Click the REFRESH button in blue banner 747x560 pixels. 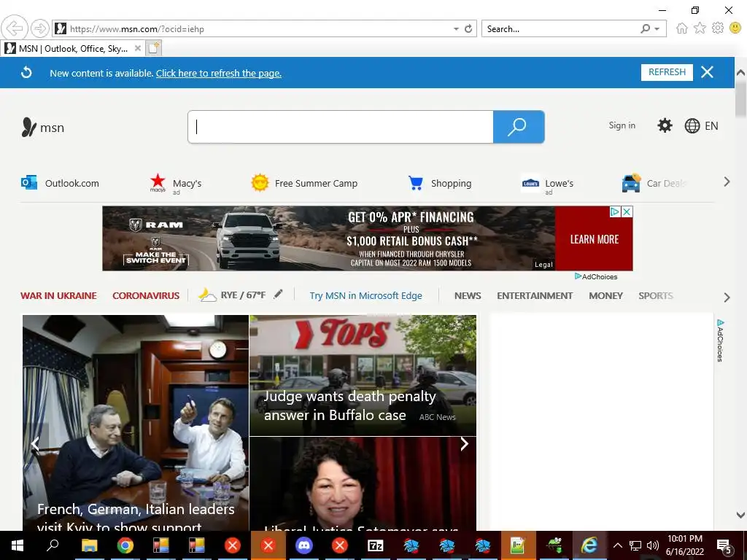click(667, 72)
